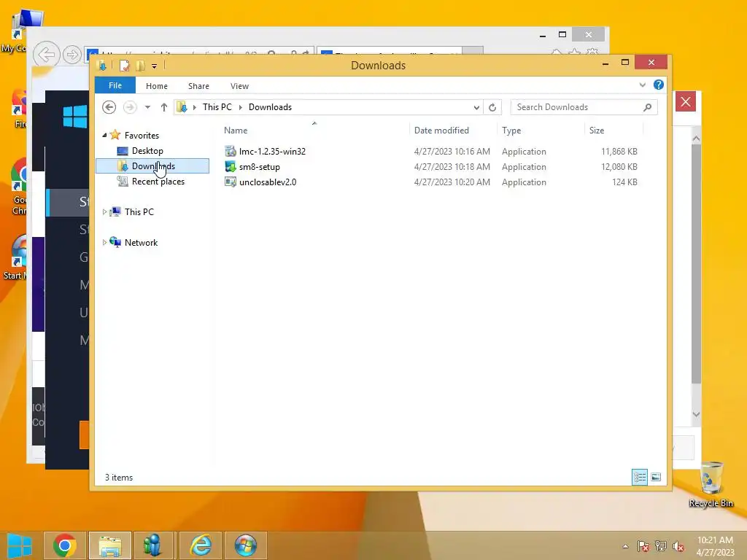The image size is (747, 560).
Task: Click the Downloads folder icon in title bar
Action: (101, 66)
